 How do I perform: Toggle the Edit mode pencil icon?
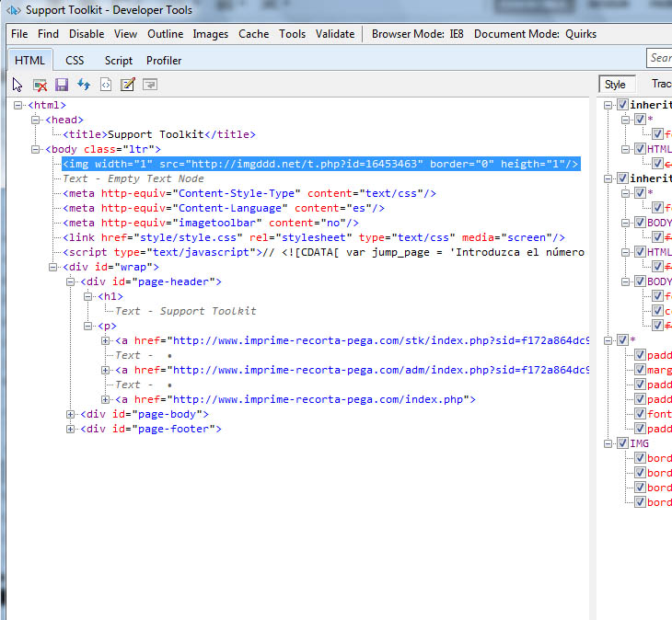coord(128,85)
